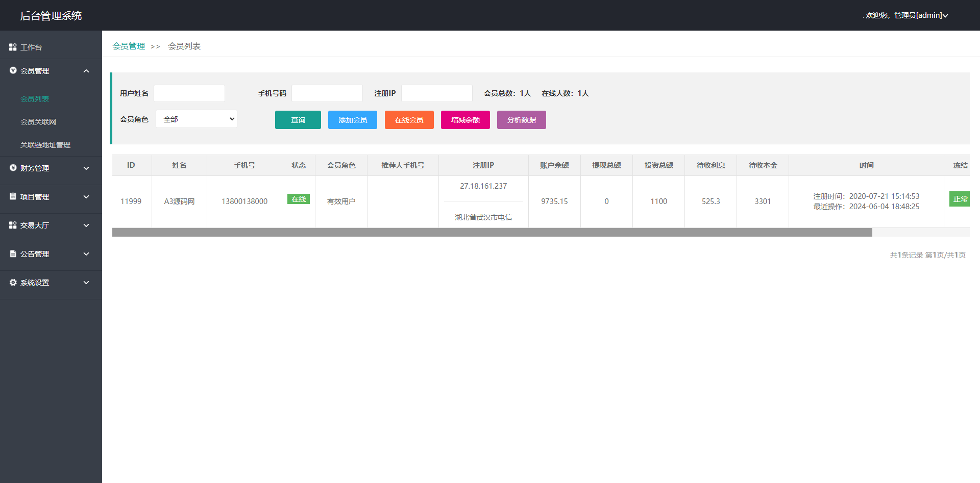The height and width of the screenshot is (483, 980).
Task: Click the registration IP 27.18.161.237
Action: [483, 186]
